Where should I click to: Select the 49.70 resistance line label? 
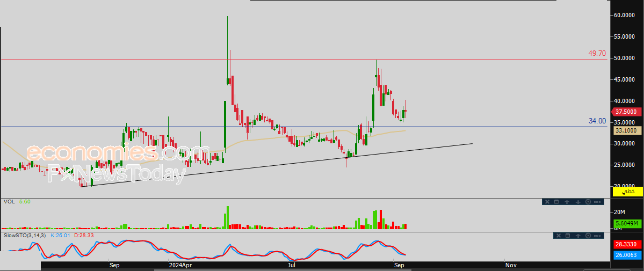tap(597, 53)
